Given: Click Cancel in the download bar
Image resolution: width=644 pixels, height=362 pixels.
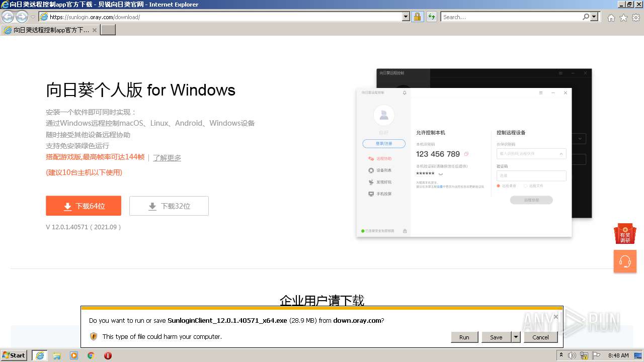Looking at the screenshot, I should pyautogui.click(x=540, y=337).
